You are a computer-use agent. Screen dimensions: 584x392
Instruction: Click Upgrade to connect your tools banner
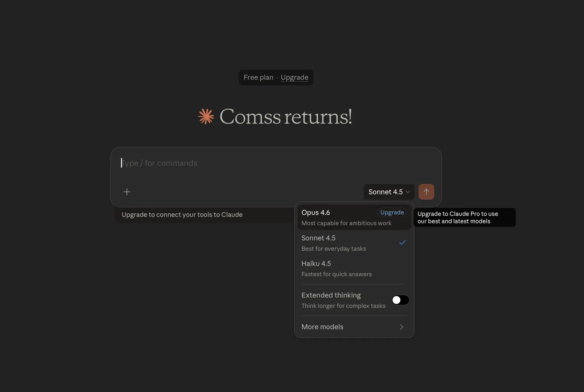pyautogui.click(x=182, y=214)
